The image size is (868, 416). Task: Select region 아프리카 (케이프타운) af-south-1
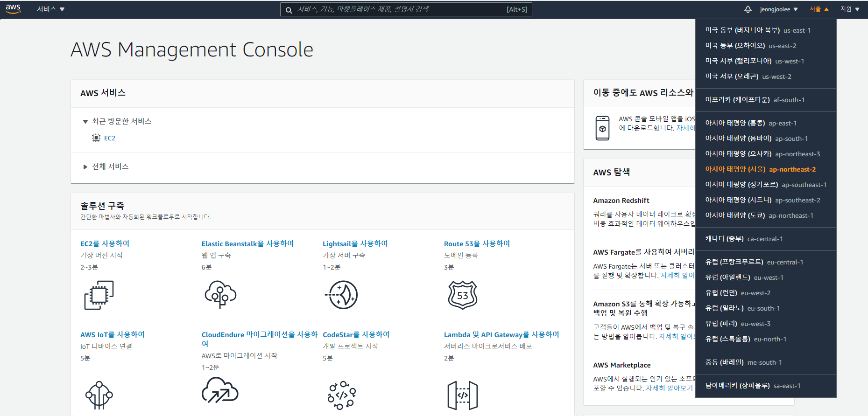click(766, 100)
